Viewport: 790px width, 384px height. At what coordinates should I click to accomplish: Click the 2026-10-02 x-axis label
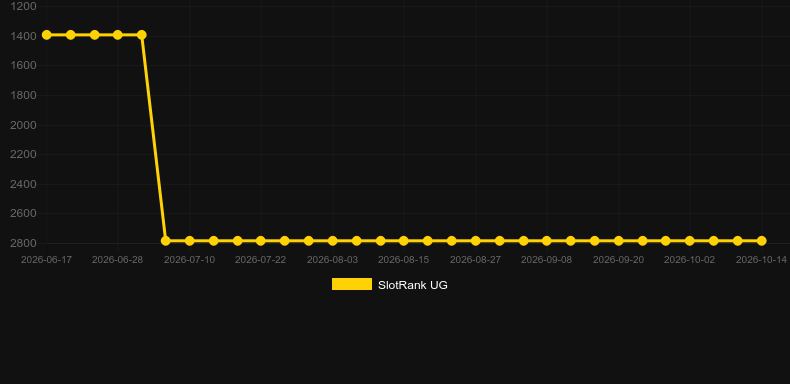(690, 260)
